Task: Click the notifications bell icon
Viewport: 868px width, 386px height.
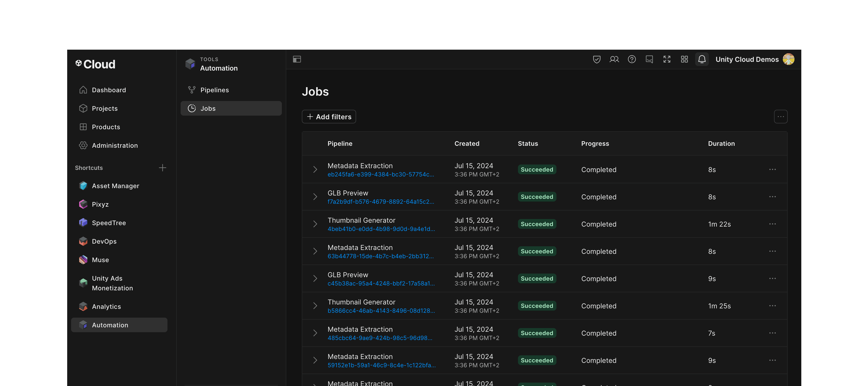Action: (x=702, y=59)
